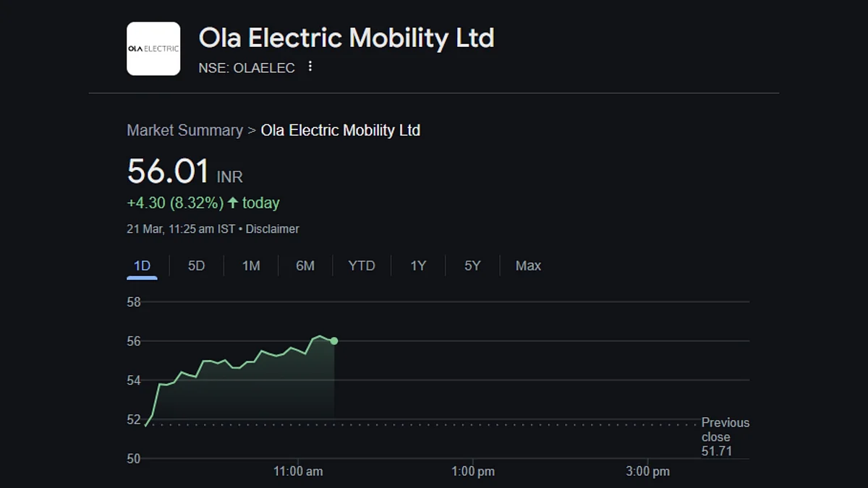This screenshot has width=868, height=488.
Task: Open the Disclaimer link
Action: [x=273, y=229]
